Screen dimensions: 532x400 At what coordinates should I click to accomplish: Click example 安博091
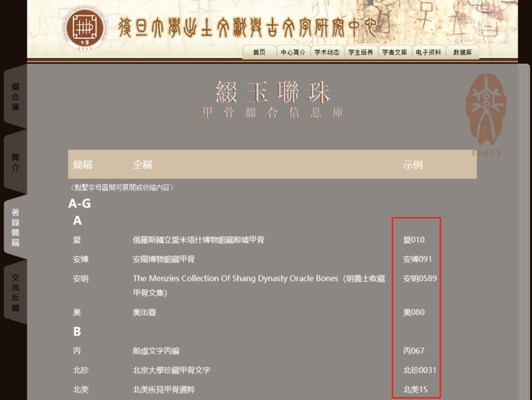tap(417, 259)
